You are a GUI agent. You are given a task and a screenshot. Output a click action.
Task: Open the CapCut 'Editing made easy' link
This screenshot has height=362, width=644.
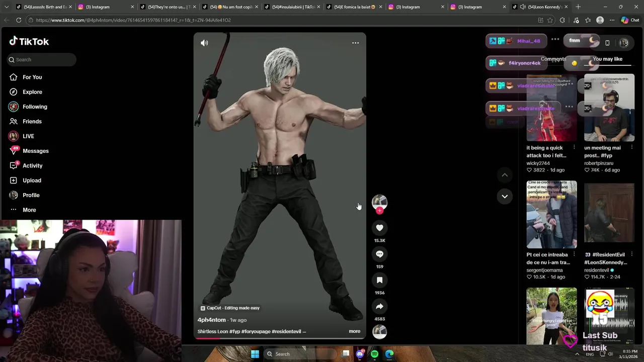(x=230, y=308)
